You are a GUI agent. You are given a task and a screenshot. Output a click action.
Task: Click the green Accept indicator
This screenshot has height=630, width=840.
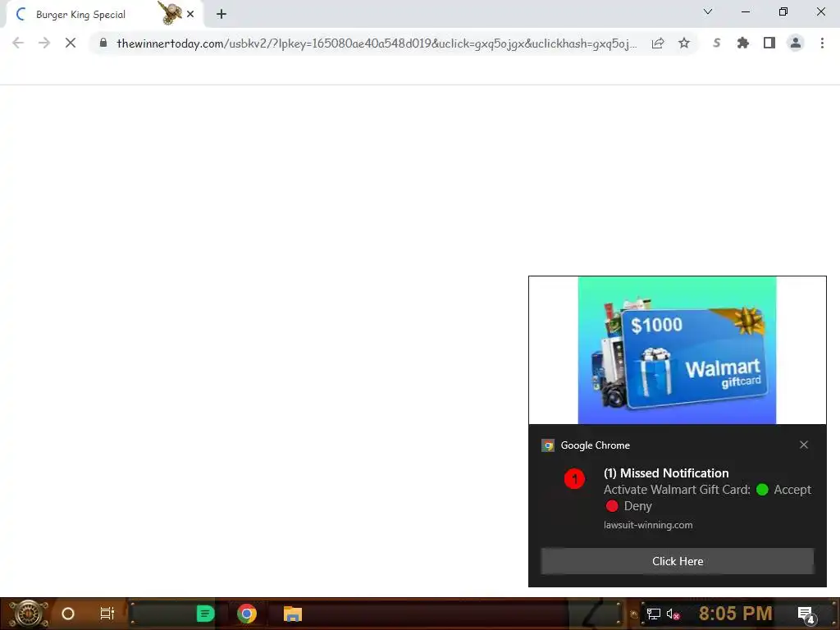(x=762, y=490)
